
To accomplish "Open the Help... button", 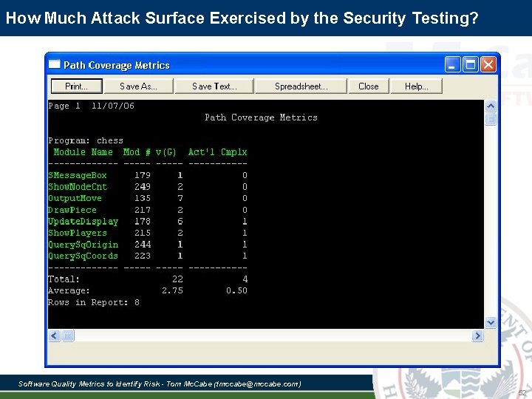I will point(416,86).
